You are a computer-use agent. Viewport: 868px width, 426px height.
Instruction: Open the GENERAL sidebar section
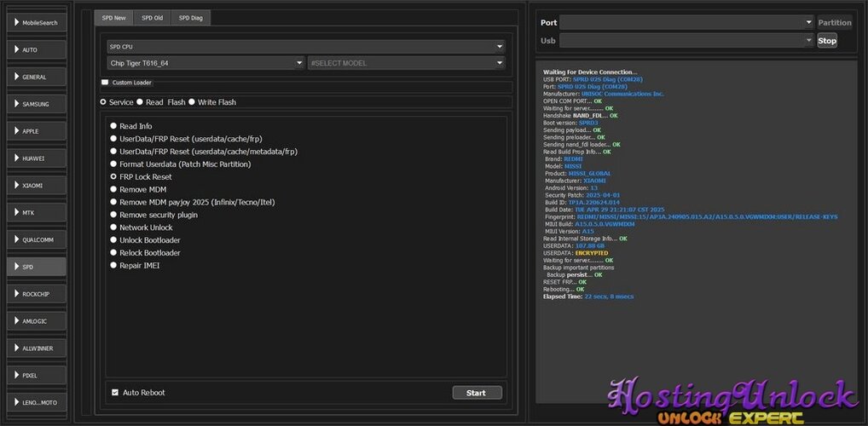click(37, 77)
